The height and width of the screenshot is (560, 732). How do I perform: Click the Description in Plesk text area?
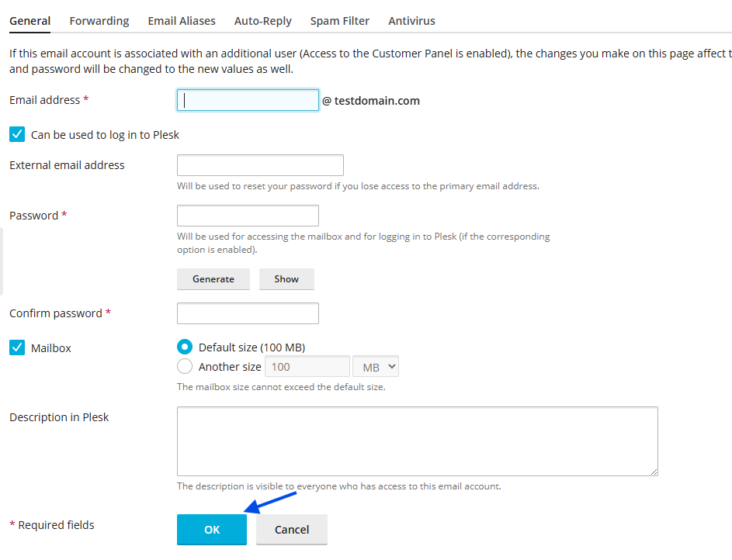[x=418, y=441]
